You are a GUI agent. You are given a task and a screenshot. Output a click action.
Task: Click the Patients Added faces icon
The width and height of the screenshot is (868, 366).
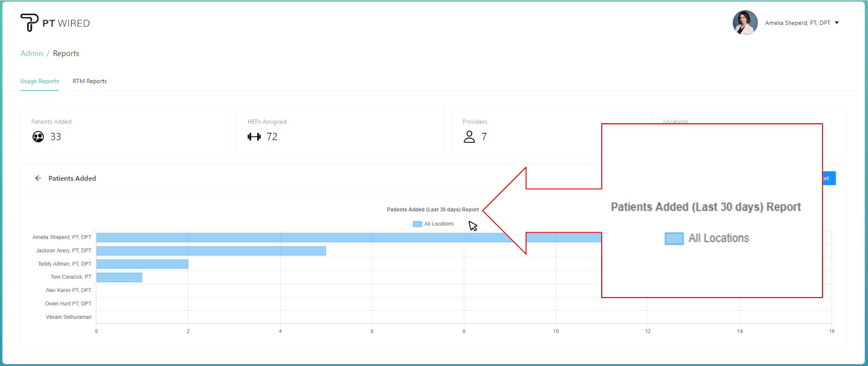38,137
